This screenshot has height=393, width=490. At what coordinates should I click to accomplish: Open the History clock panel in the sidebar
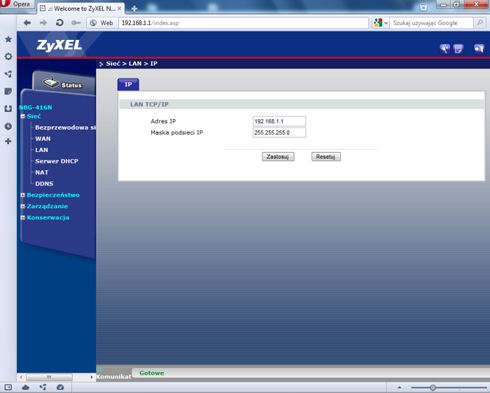point(8,126)
